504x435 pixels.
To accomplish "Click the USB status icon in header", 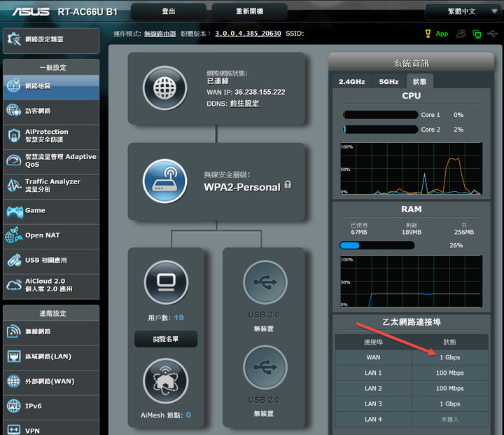I will tap(492, 33).
